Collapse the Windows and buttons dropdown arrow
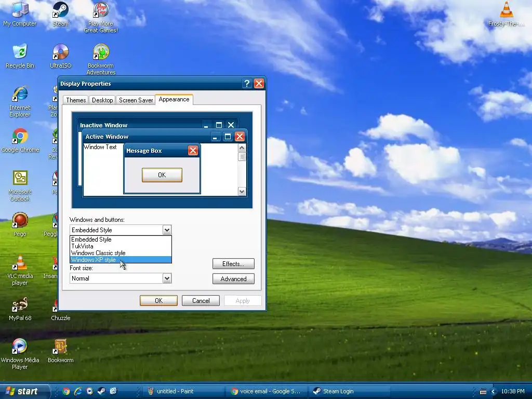 (167, 230)
